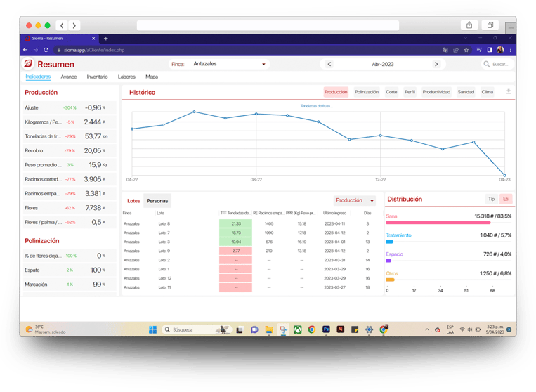
Task: Close the Sioma - Resumen tab
Action: click(x=93, y=38)
